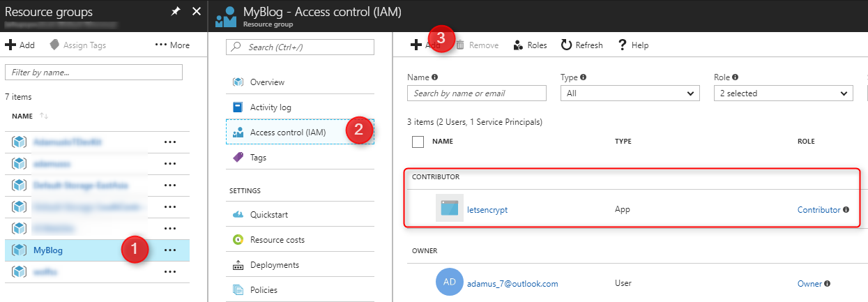868x302 pixels.
Task: Click the adamus_7@outlook.com link
Action: pos(512,284)
